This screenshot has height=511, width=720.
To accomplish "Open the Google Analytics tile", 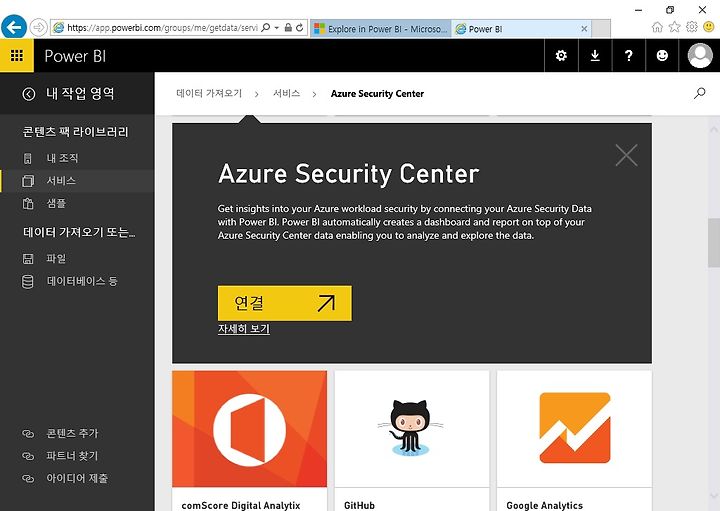I will click(x=574, y=441).
